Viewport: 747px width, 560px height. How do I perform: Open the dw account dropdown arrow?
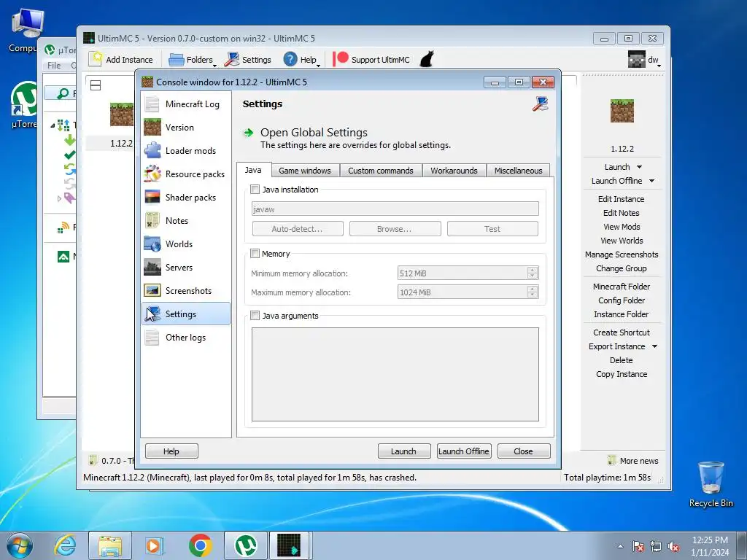coord(659,65)
